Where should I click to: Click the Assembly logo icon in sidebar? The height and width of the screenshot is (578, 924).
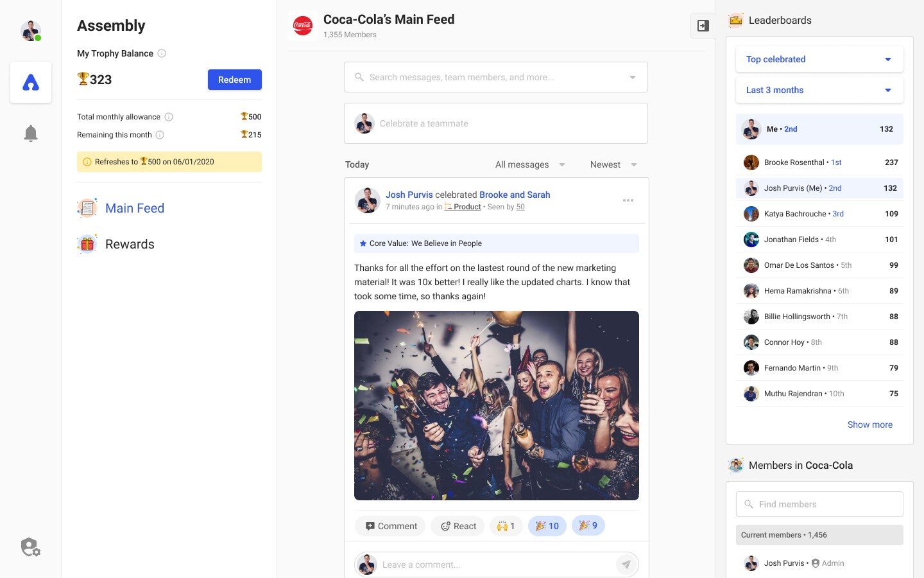tap(31, 82)
